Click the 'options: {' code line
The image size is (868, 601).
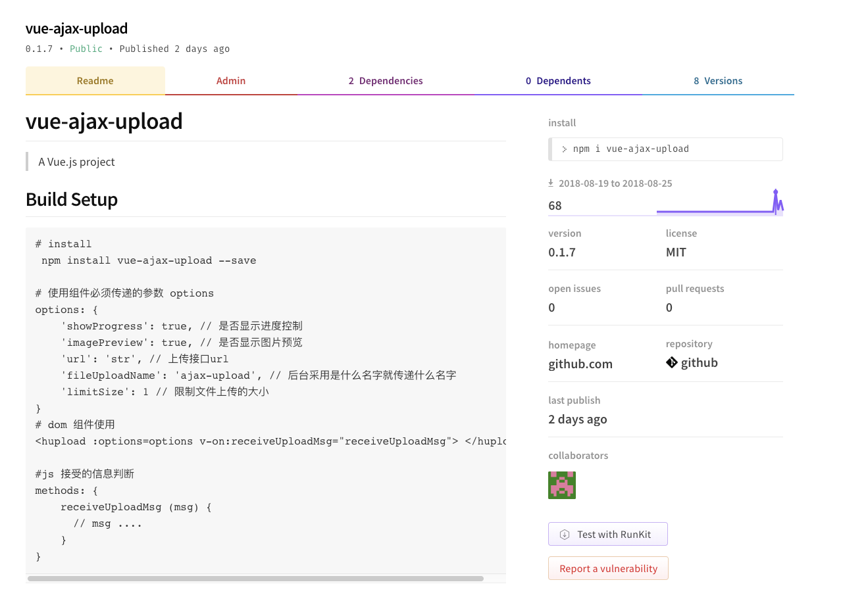[66, 310]
